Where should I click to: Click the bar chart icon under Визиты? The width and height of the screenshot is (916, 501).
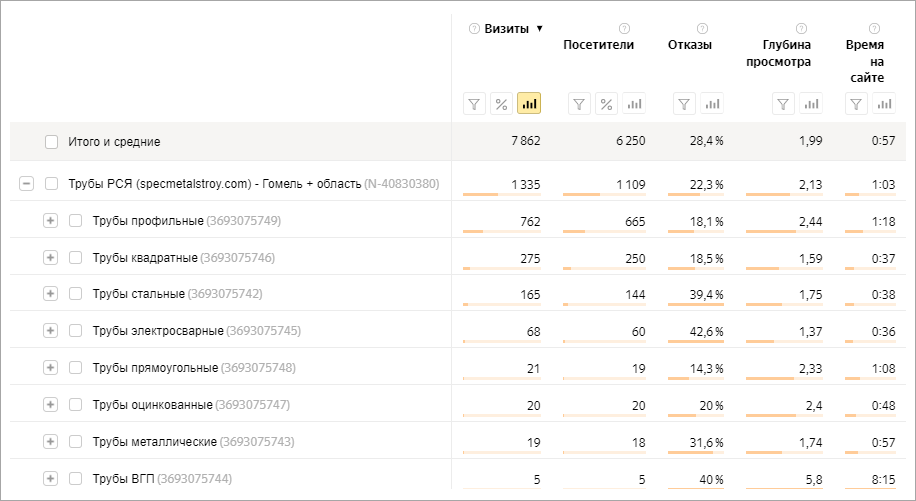(529, 103)
